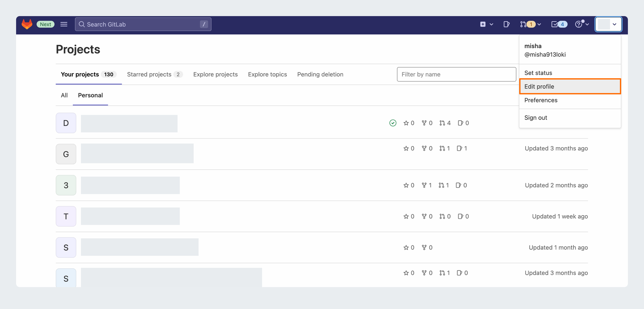Switch to the All projects filter

[64, 95]
